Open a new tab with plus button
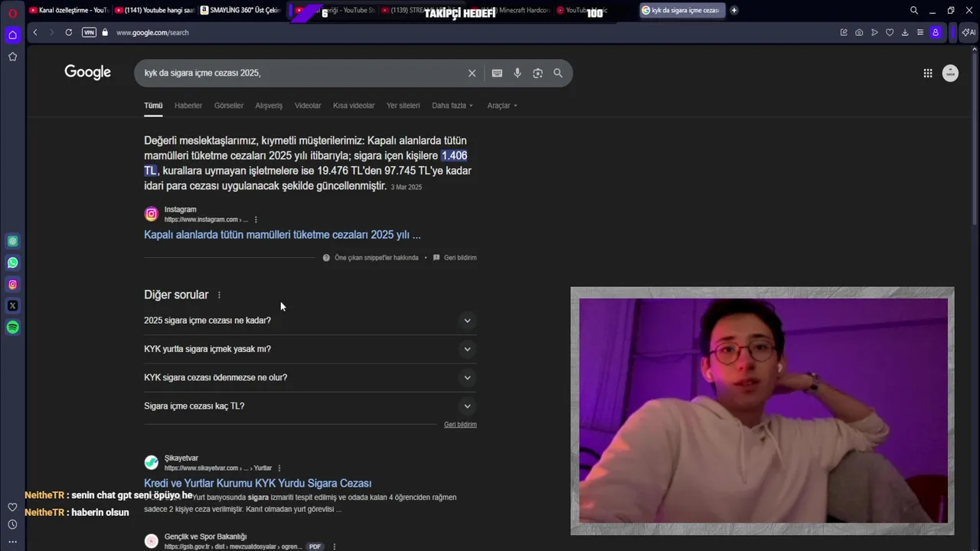This screenshot has height=551, width=980. click(x=734, y=10)
